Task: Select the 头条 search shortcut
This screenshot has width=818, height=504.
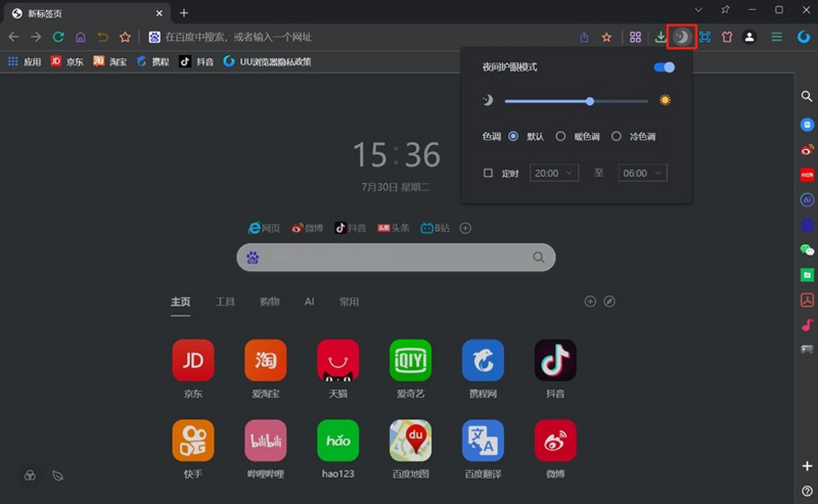Action: 393,228
